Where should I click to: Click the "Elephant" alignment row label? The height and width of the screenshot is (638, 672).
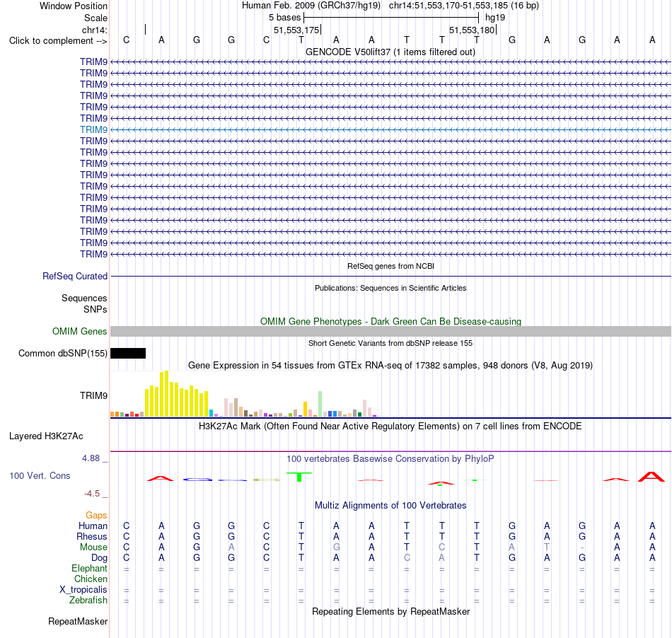(x=90, y=569)
